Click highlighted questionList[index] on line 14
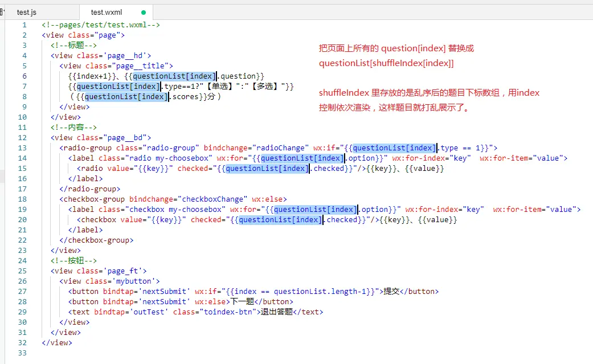The width and height of the screenshot is (593, 364). pyautogui.click(x=302, y=158)
